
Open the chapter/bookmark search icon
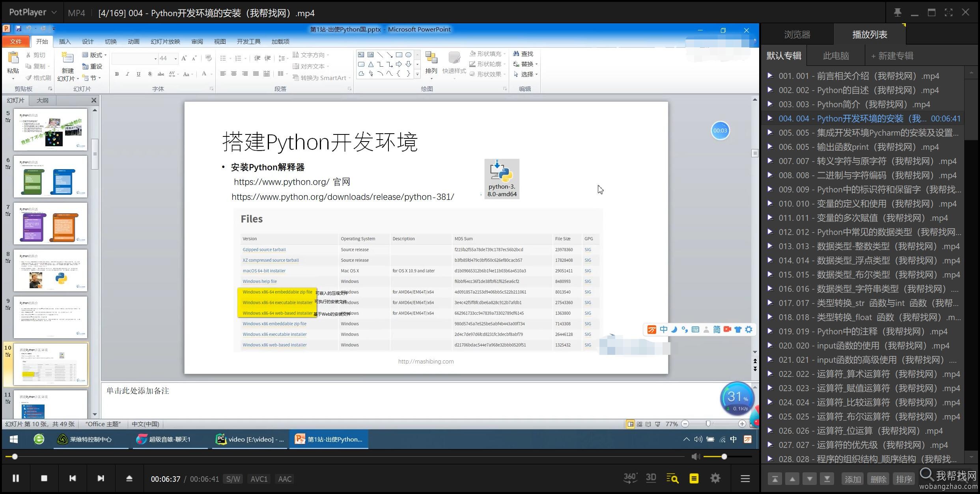tap(672, 479)
